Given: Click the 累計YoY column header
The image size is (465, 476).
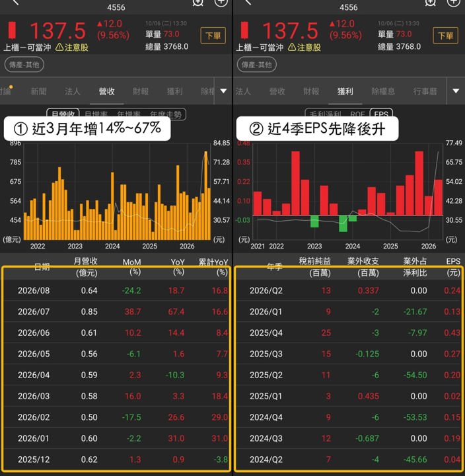Looking at the screenshot, I should pyautogui.click(x=213, y=266).
